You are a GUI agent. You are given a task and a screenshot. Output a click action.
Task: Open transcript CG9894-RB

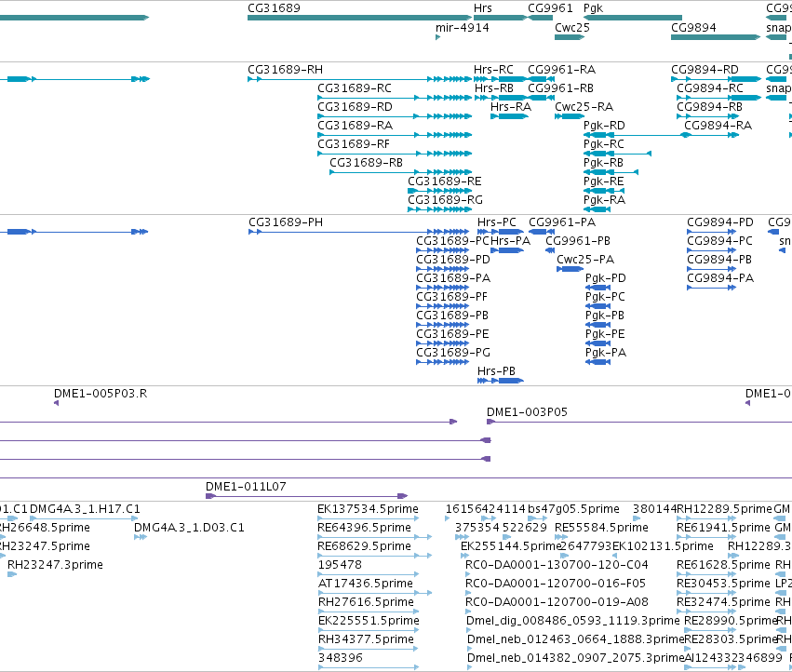point(709,107)
